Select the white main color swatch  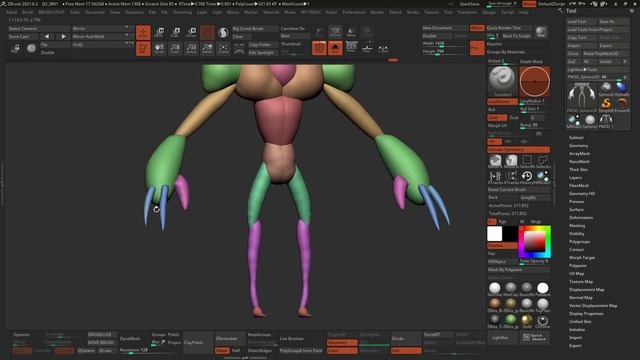(x=495, y=234)
